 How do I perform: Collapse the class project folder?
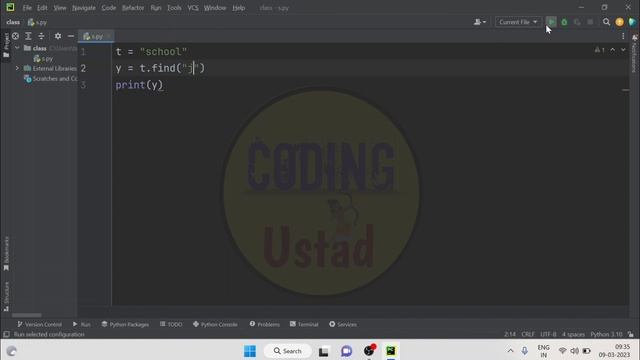tap(17, 48)
